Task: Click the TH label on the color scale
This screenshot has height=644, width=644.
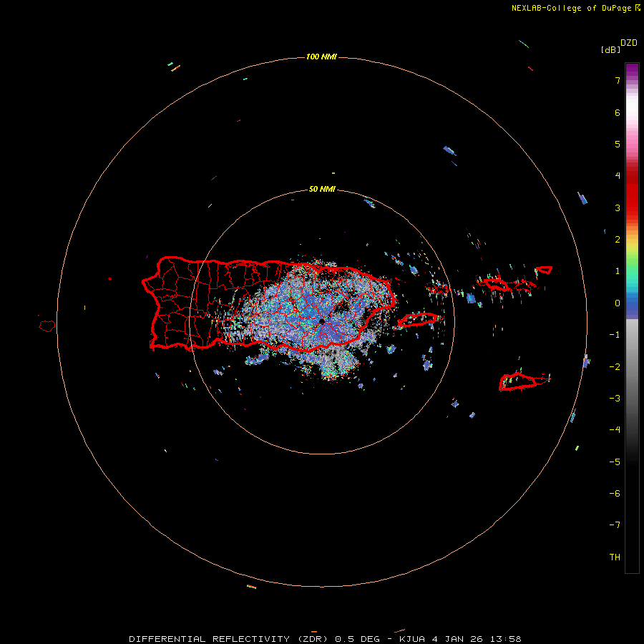Action: pyautogui.click(x=615, y=557)
